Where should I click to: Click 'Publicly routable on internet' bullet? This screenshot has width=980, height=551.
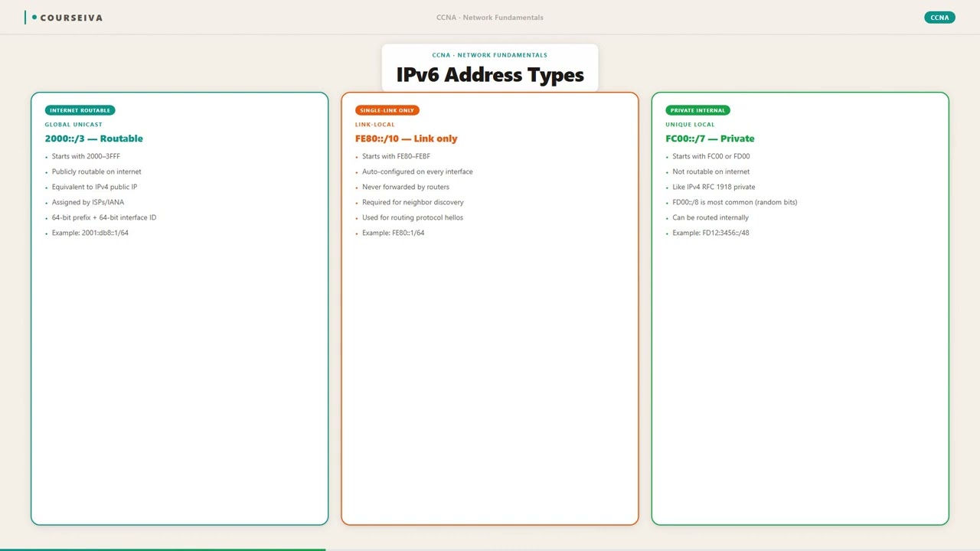[x=96, y=171]
